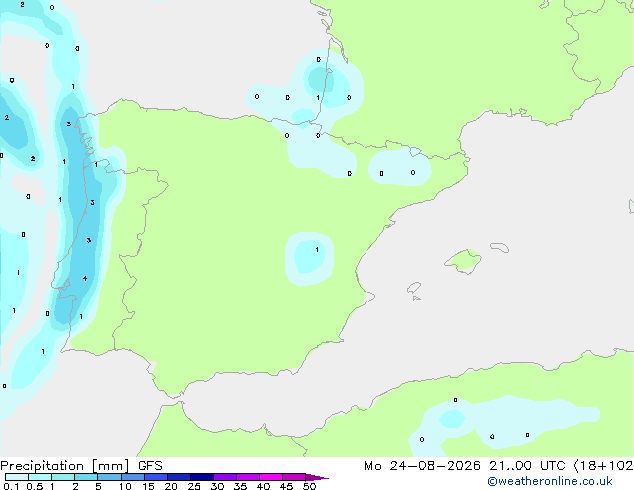This screenshot has width=634, height=490.
Task: Pick the 1–2 mm legend color box
Action: coord(63,477)
